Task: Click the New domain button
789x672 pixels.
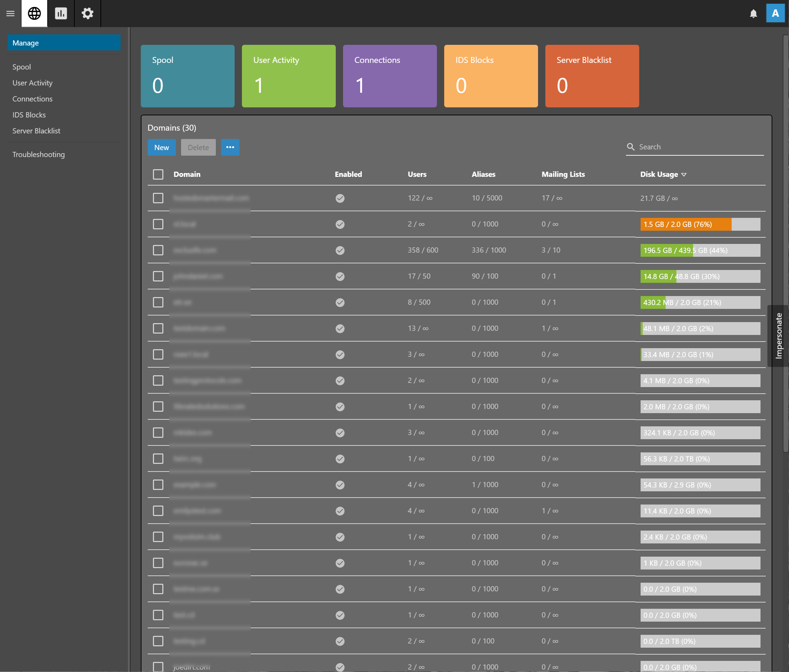Action: [x=162, y=147]
